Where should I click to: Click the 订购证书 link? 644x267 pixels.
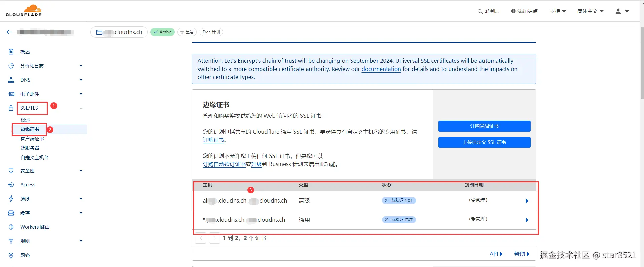[213, 140]
